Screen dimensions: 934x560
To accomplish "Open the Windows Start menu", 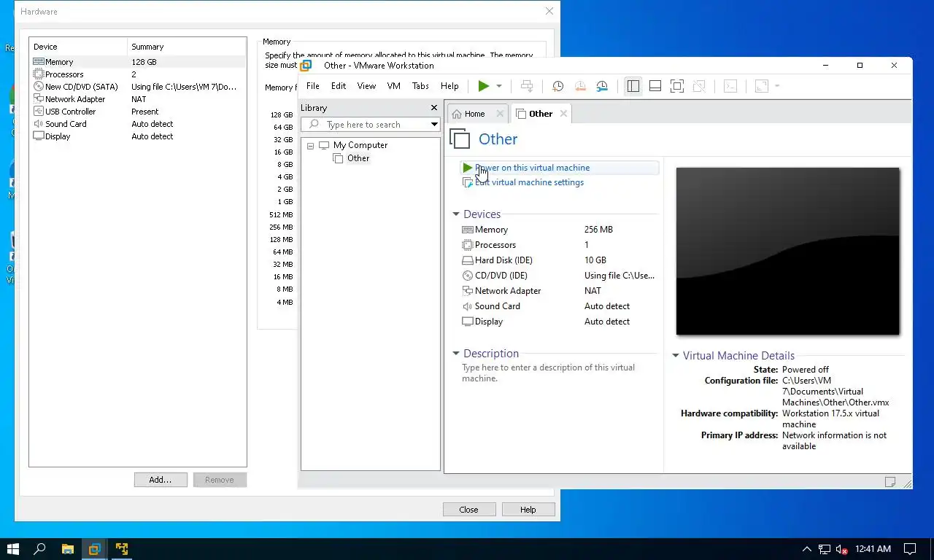I will (13, 549).
